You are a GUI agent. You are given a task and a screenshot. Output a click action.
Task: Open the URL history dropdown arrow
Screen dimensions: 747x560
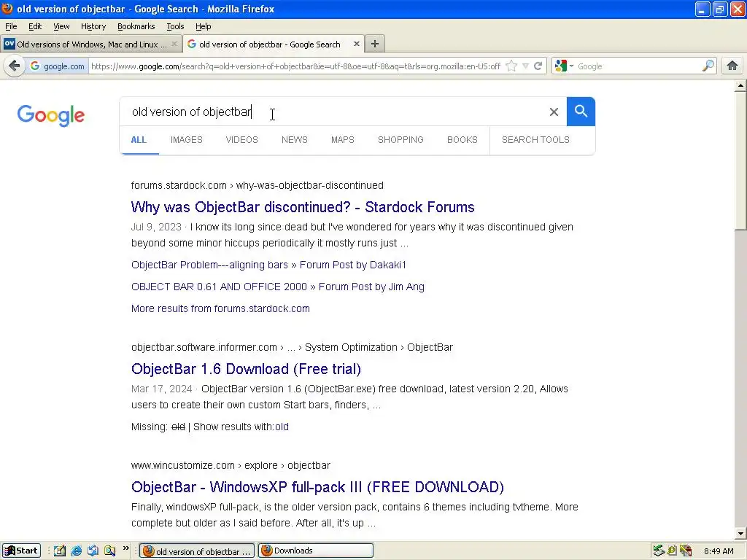(525, 66)
